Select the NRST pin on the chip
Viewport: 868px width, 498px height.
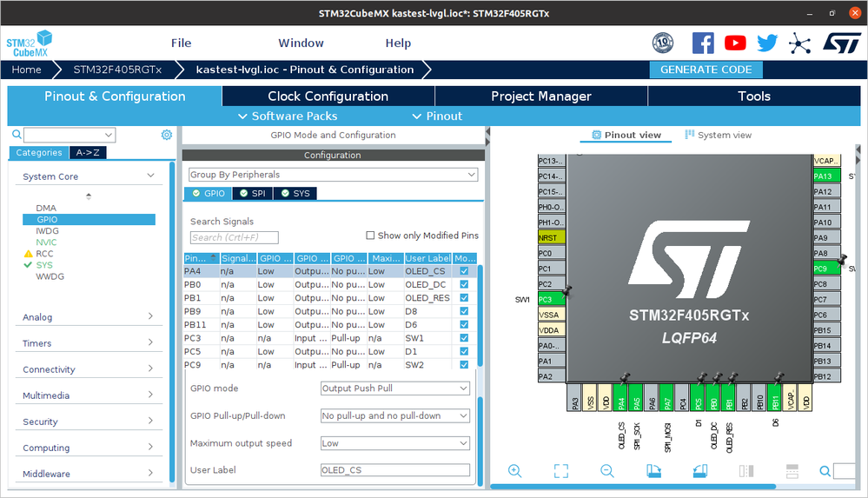point(552,237)
